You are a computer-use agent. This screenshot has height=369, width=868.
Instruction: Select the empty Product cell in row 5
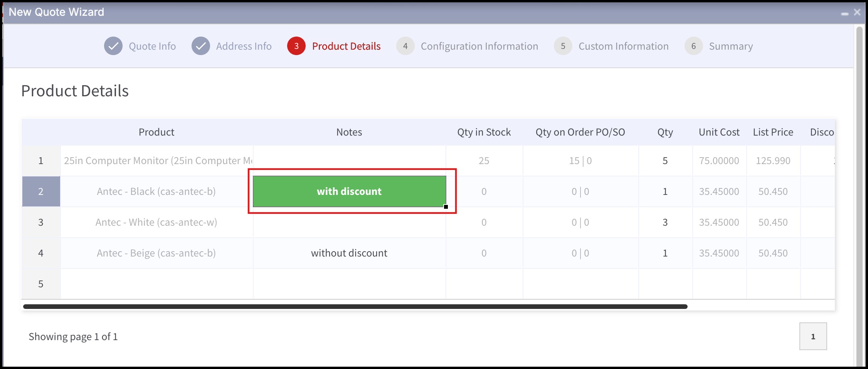click(x=156, y=284)
